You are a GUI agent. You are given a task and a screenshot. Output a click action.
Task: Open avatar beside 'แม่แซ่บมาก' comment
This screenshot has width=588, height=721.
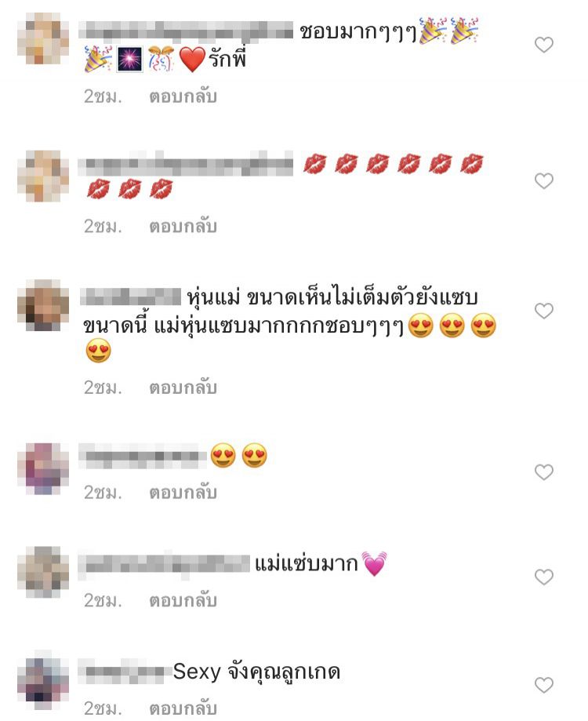coord(43,572)
